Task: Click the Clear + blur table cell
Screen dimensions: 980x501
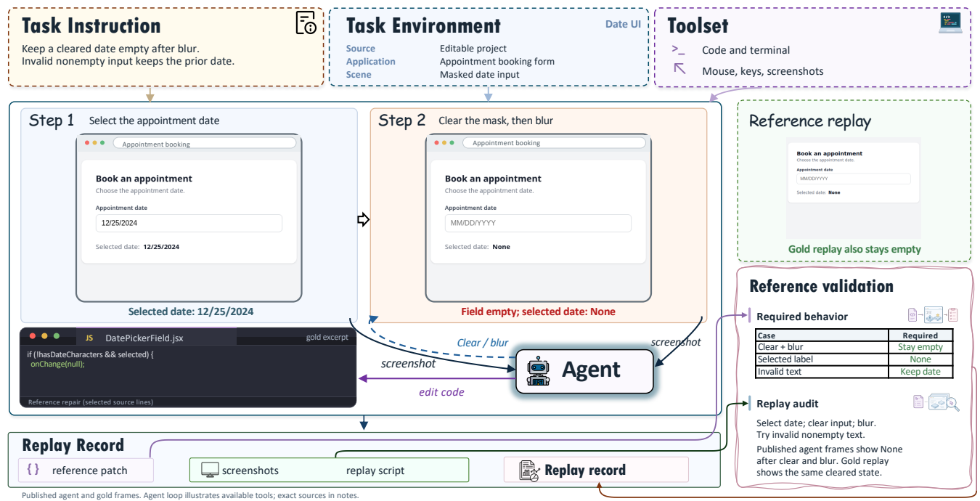Action: pos(822,347)
